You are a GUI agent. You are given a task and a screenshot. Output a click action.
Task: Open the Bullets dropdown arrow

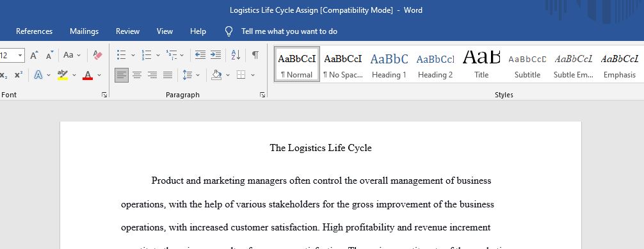(x=133, y=55)
